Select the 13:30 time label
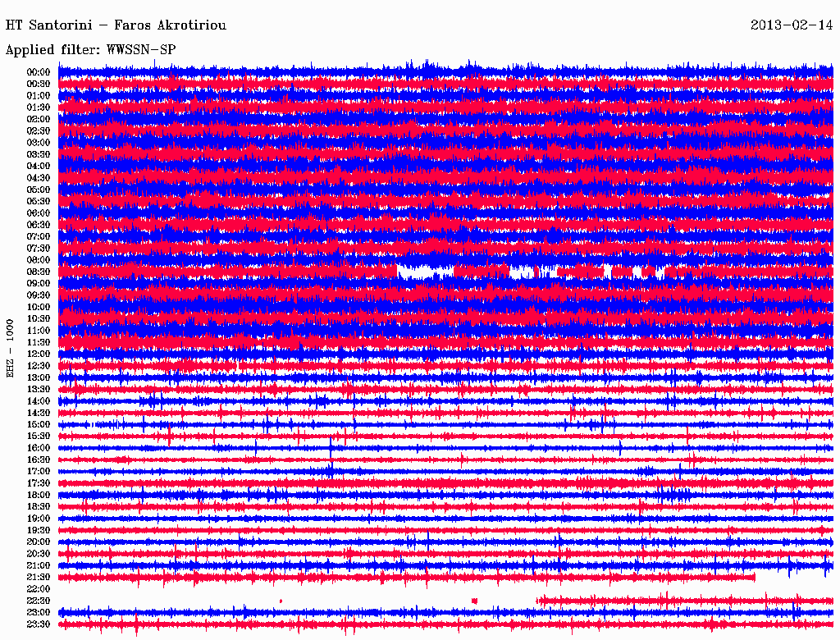The image size is (840, 640). pyautogui.click(x=39, y=390)
